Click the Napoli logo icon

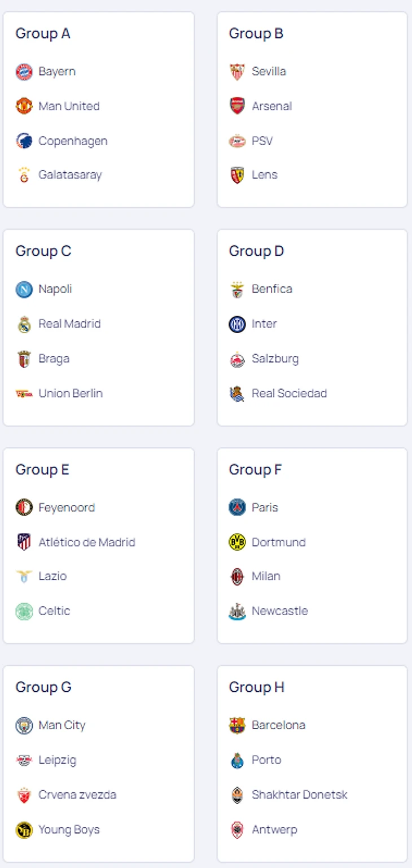(24, 289)
